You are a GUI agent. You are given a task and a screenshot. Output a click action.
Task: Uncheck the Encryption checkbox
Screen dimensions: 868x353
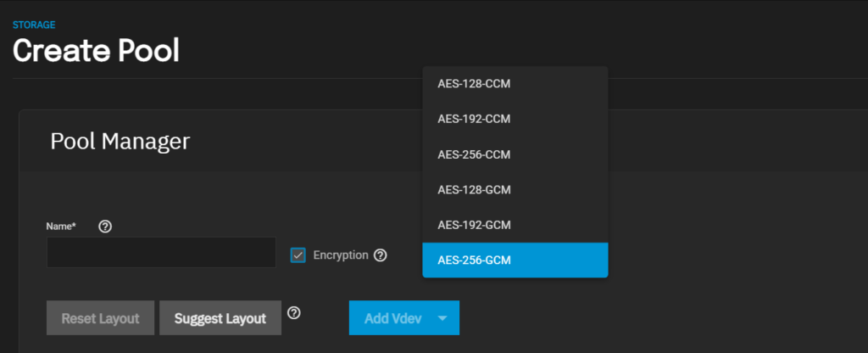(x=298, y=255)
